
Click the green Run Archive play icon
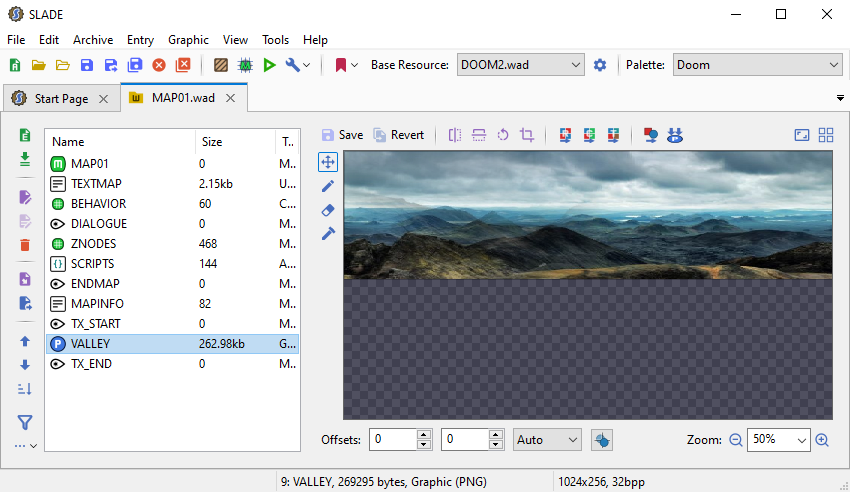coord(269,65)
